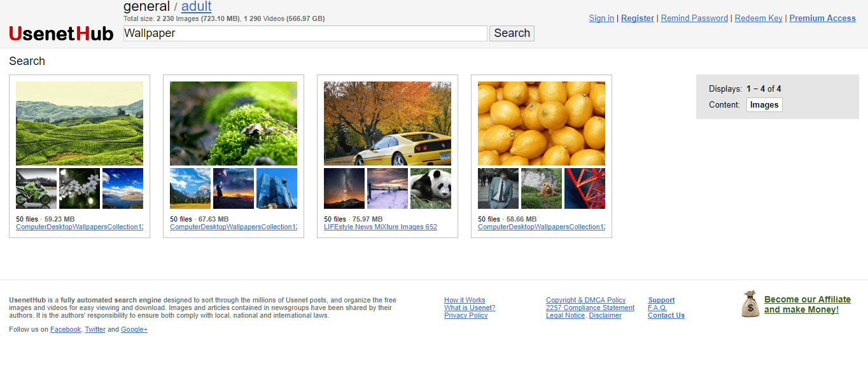Switch to the adult category tab
The width and height of the screenshot is (868, 368).
(196, 7)
